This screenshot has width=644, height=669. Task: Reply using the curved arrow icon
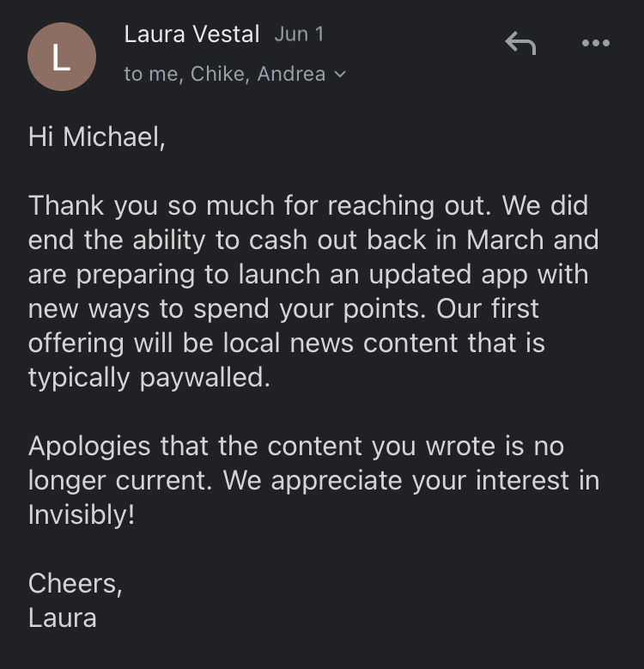pyautogui.click(x=520, y=43)
